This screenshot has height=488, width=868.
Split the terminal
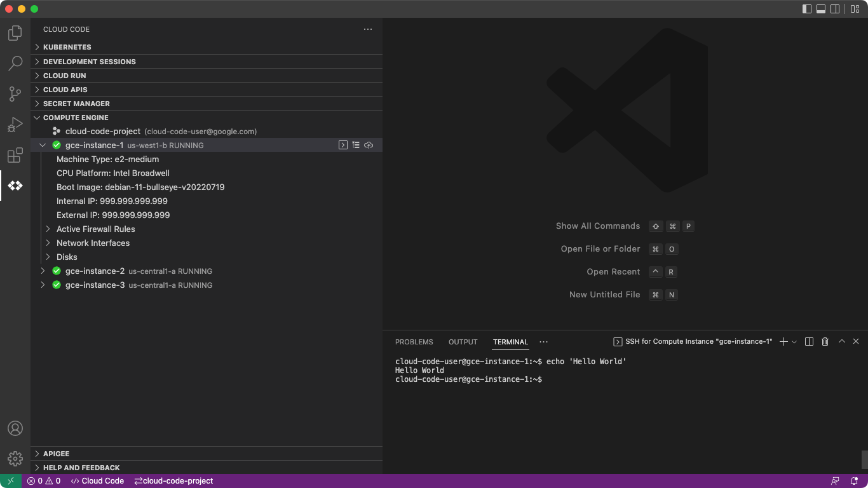click(x=809, y=342)
